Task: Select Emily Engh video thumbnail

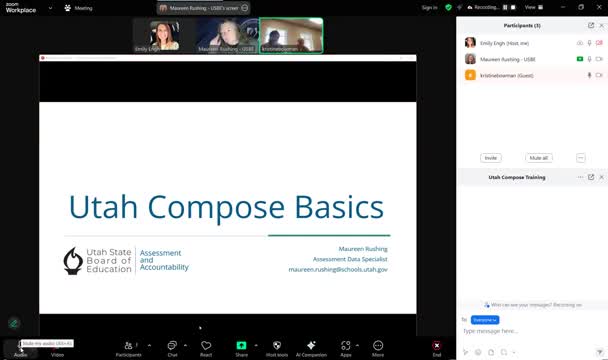Action: [164, 35]
